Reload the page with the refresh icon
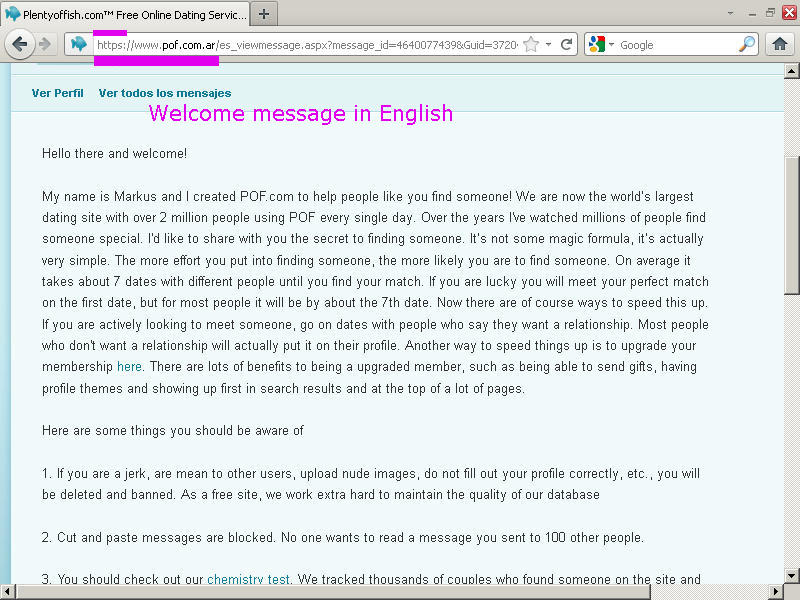This screenshot has height=600, width=800. (566, 44)
